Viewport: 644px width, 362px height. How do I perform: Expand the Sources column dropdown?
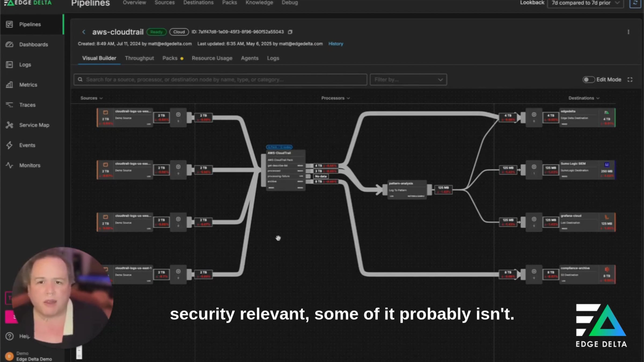tap(92, 98)
